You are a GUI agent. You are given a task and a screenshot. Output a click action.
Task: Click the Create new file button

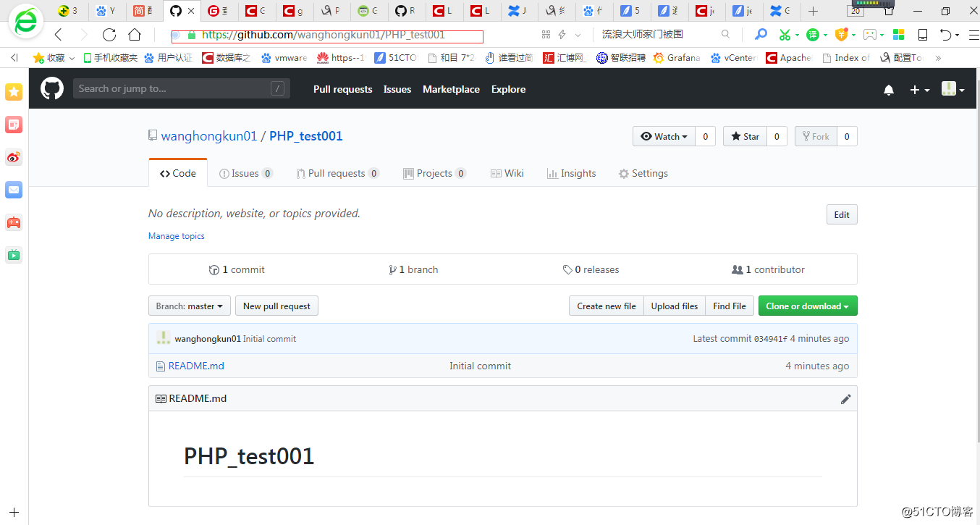point(607,306)
